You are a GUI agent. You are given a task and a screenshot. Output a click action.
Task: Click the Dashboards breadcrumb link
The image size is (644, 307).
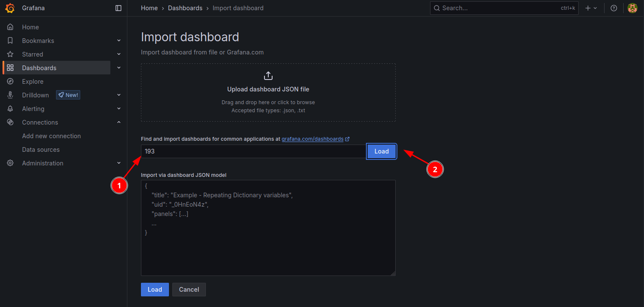(x=185, y=8)
